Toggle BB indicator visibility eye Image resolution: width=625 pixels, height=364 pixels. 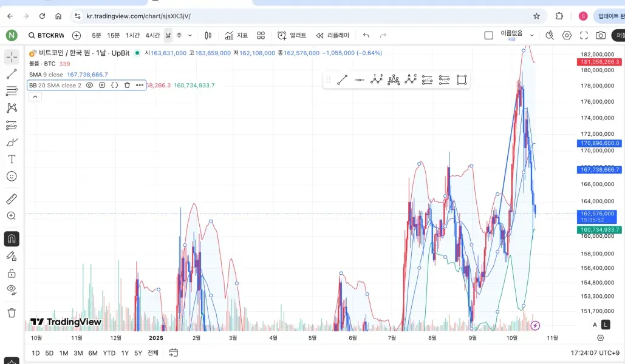click(89, 86)
